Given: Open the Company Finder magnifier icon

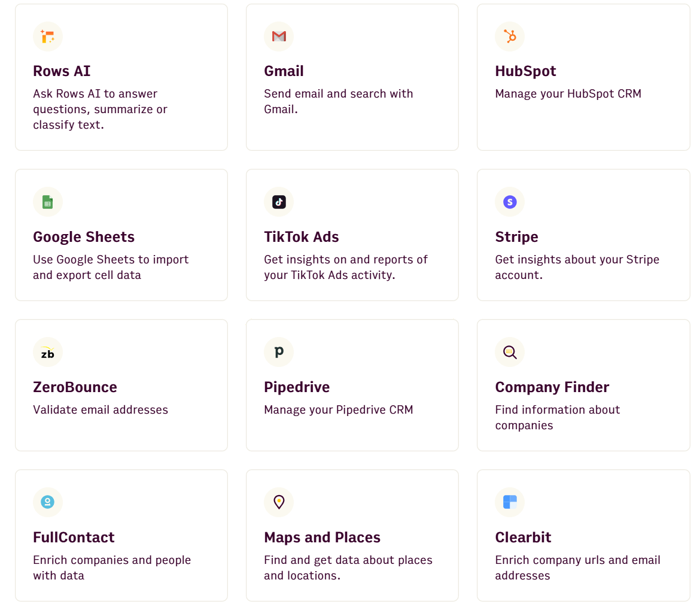Looking at the screenshot, I should [510, 352].
